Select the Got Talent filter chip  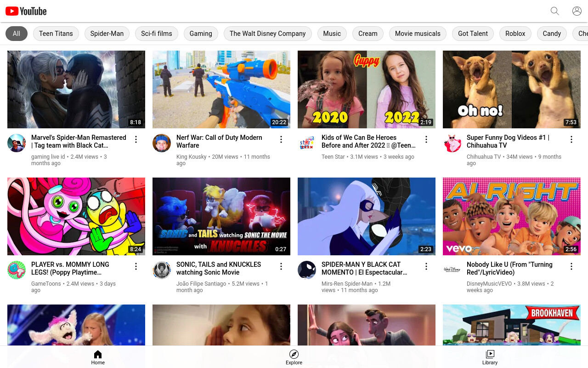(x=473, y=34)
